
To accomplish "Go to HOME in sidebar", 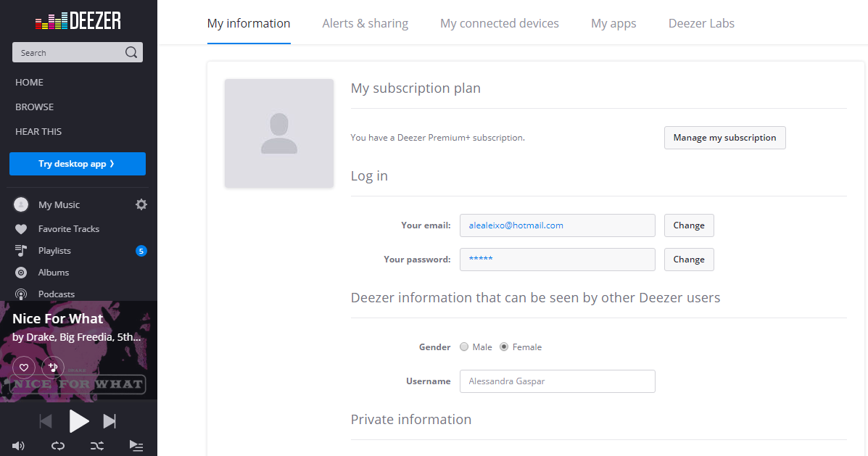I will click(29, 83).
